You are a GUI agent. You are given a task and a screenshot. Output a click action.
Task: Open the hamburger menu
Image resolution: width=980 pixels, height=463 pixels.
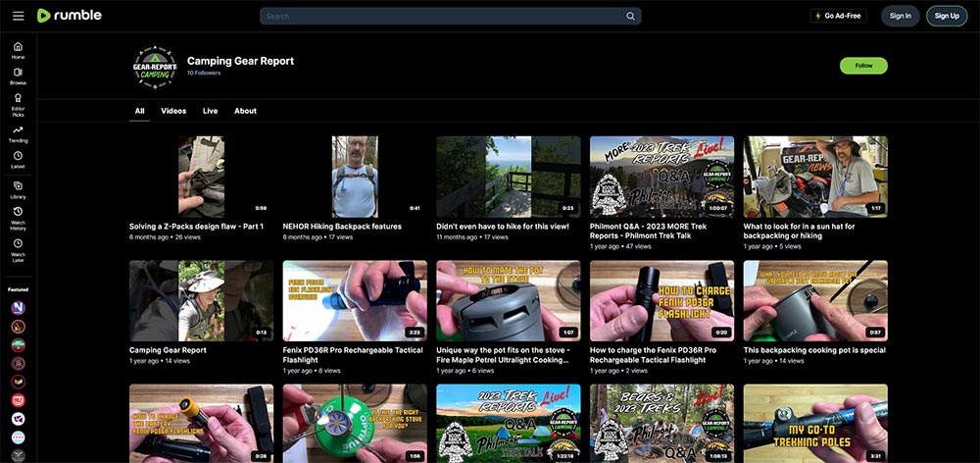(x=18, y=16)
